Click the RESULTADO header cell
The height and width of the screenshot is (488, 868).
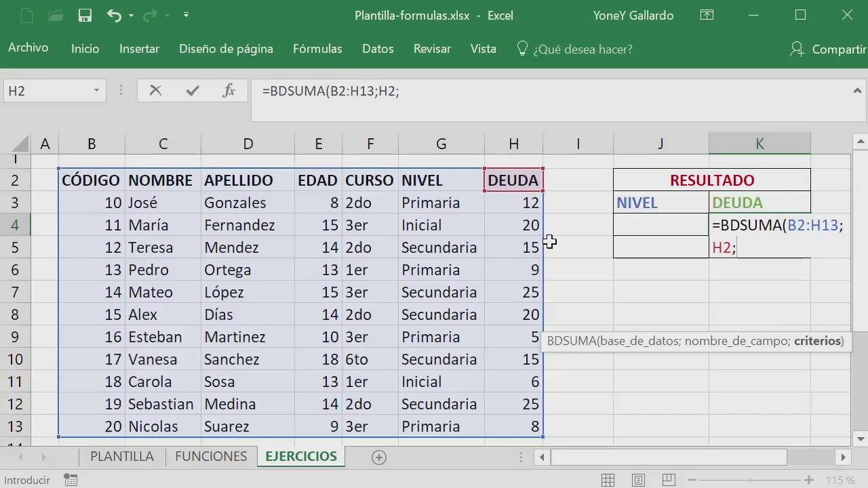click(712, 180)
